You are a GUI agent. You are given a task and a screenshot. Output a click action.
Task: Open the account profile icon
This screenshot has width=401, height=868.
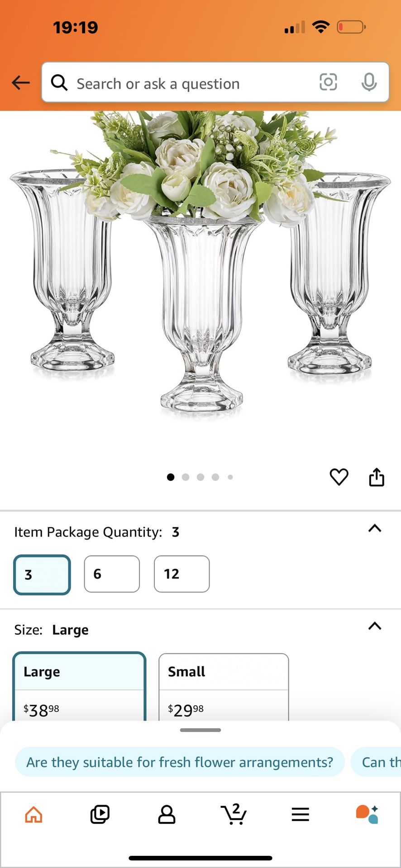pos(167,815)
